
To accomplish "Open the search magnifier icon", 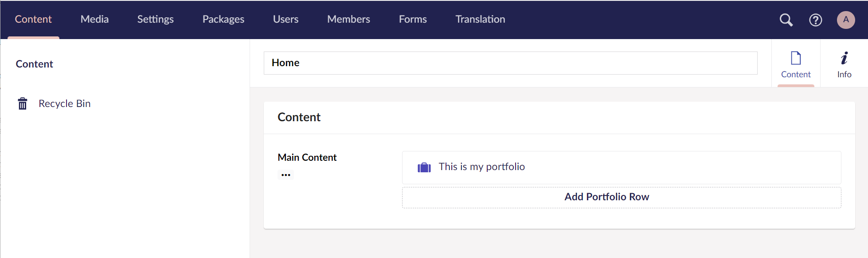I will point(786,20).
